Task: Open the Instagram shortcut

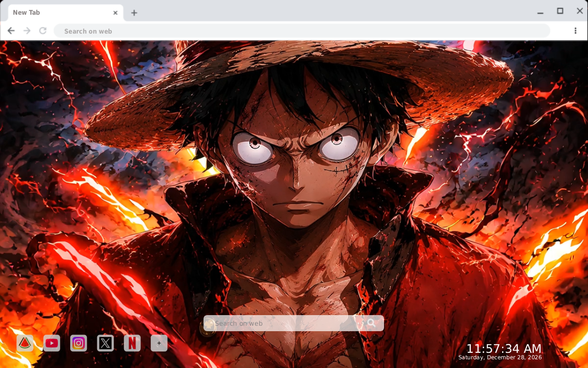Action: point(79,343)
